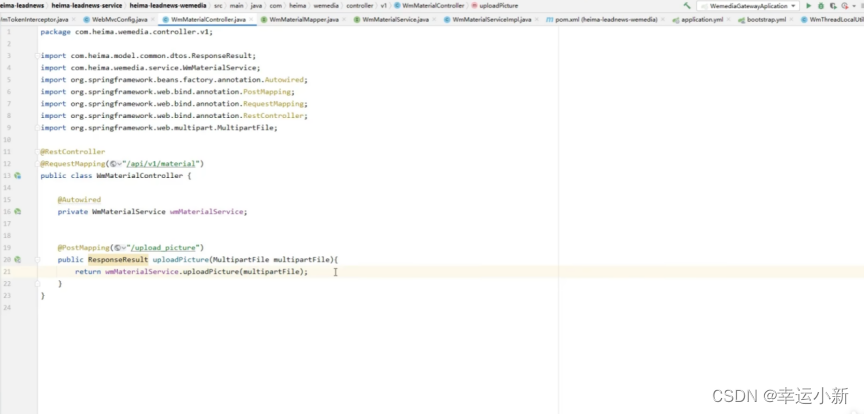864x414 pixels.
Task: Switch to WebMvcConfig.java tab
Action: click(119, 19)
